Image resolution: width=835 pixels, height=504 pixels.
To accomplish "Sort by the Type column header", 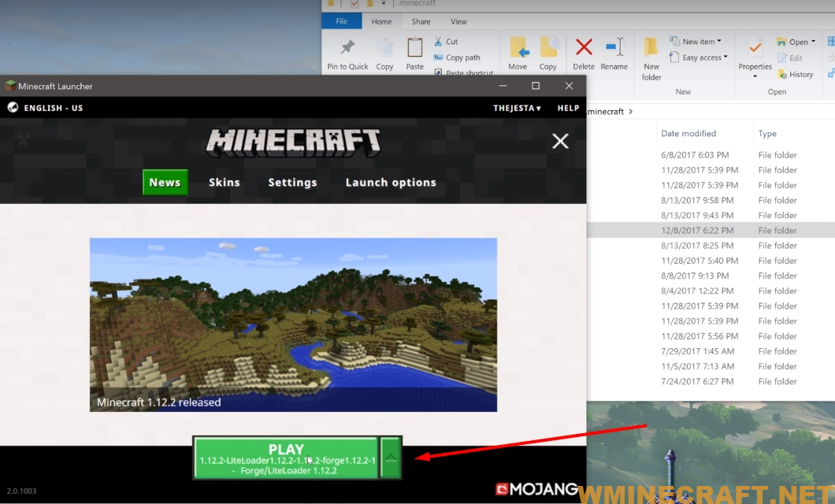I will point(767,134).
